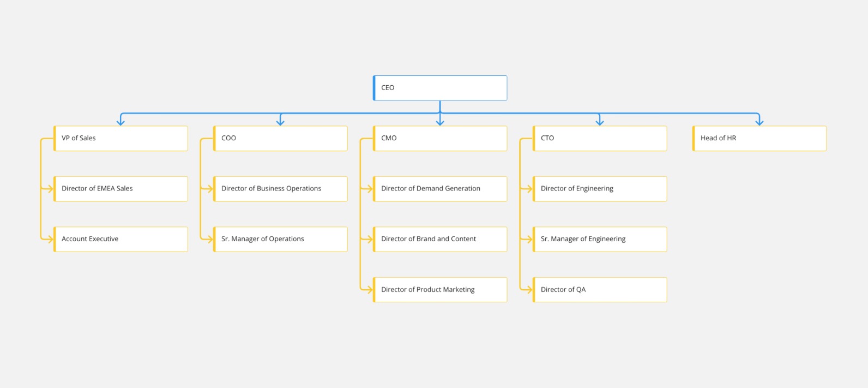The height and width of the screenshot is (388, 868).
Task: Select the CEO node
Action: 440,88
